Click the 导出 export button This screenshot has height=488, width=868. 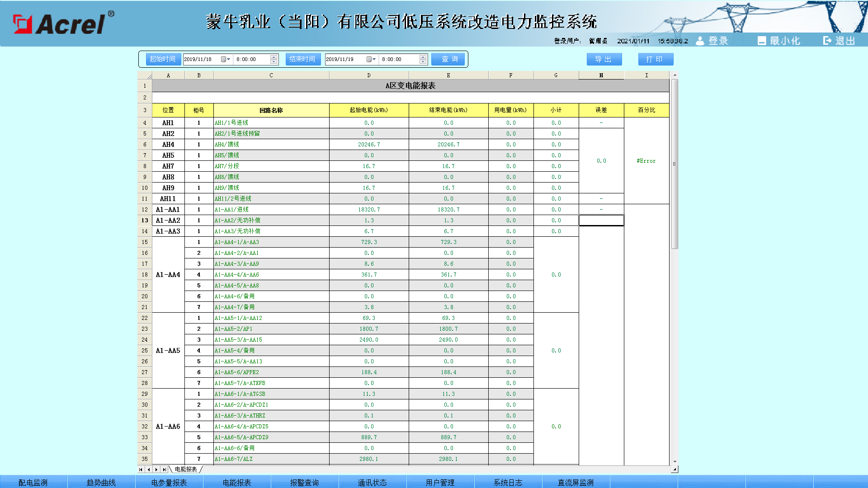point(604,59)
